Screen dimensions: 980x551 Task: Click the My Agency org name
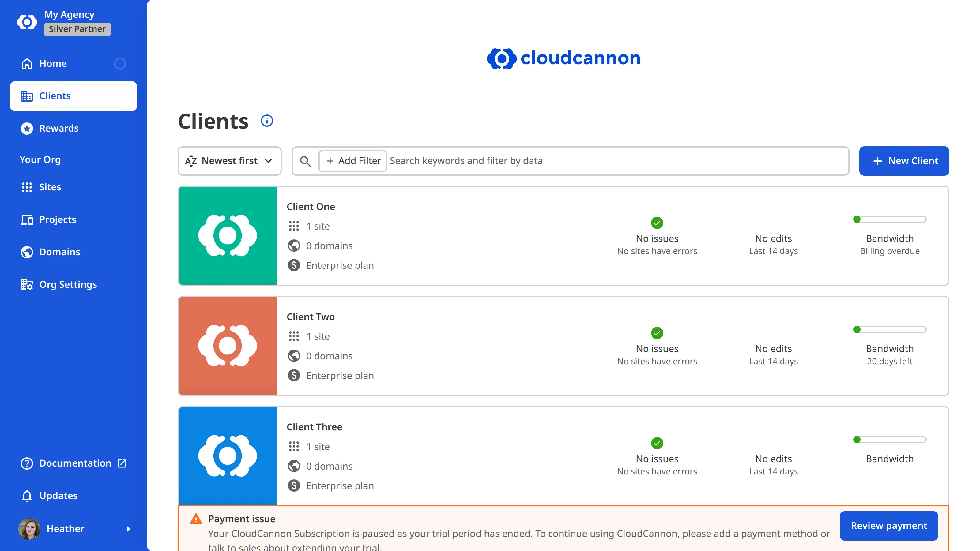(x=69, y=14)
